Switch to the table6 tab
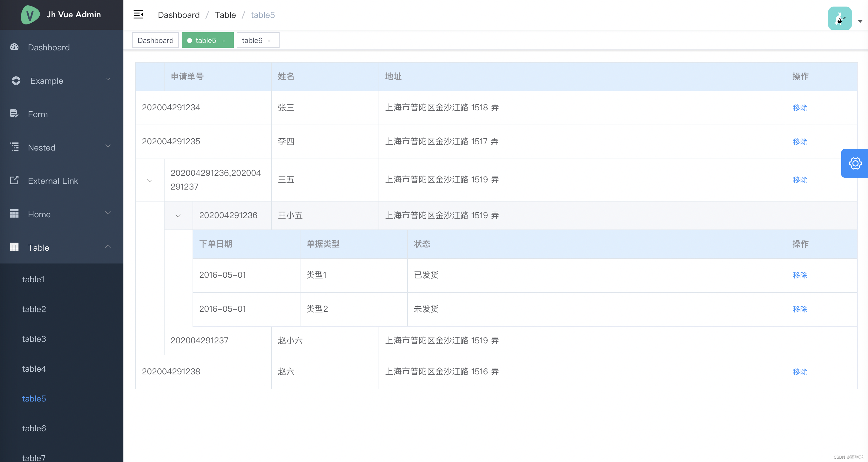The height and width of the screenshot is (462, 868). click(x=252, y=40)
